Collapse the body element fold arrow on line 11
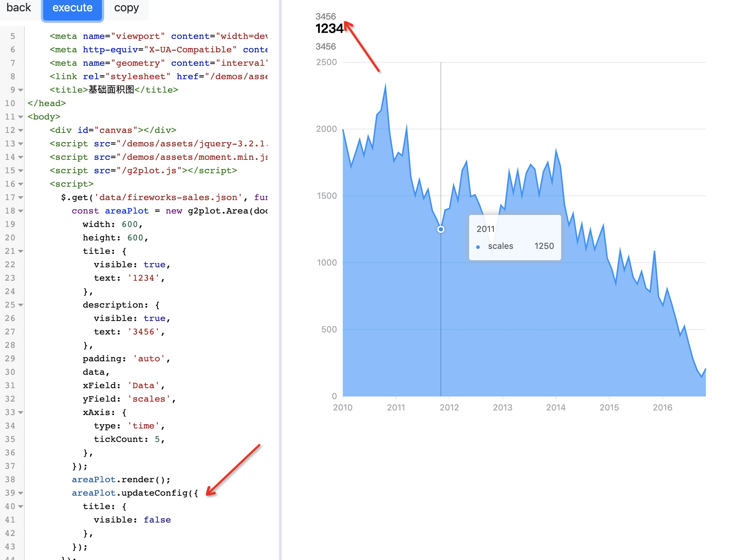743x560 pixels. (20, 117)
